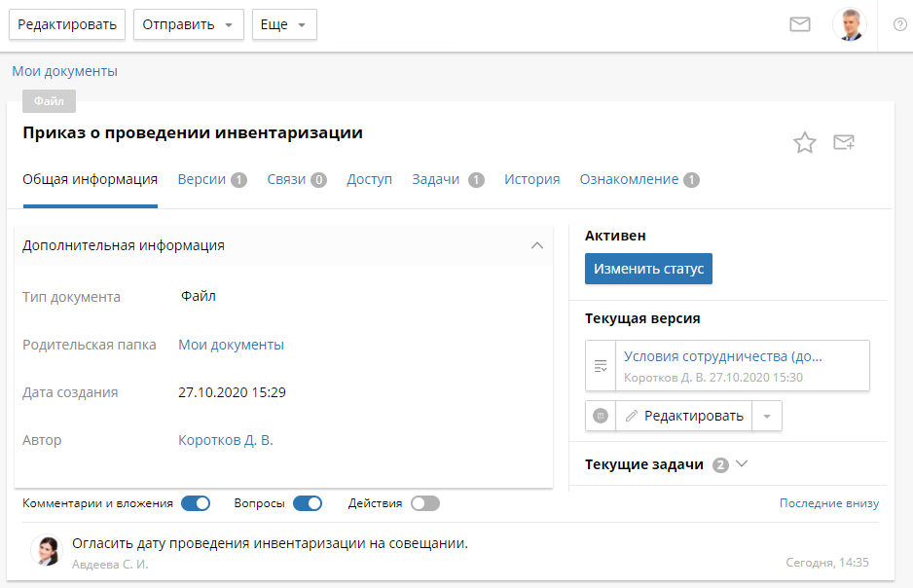913x588 pixels.
Task: Expand Текущие задачи section
Action: click(743, 464)
